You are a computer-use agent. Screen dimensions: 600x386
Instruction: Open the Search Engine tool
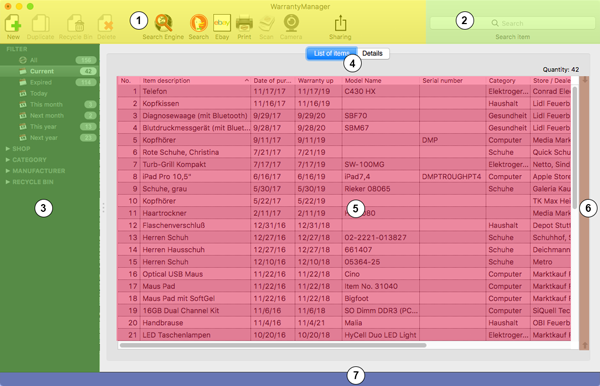tap(163, 23)
